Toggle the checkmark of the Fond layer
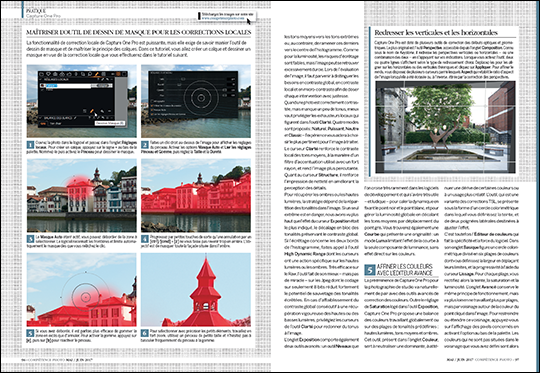The height and width of the screenshot is (373, 540). (x=42, y=90)
